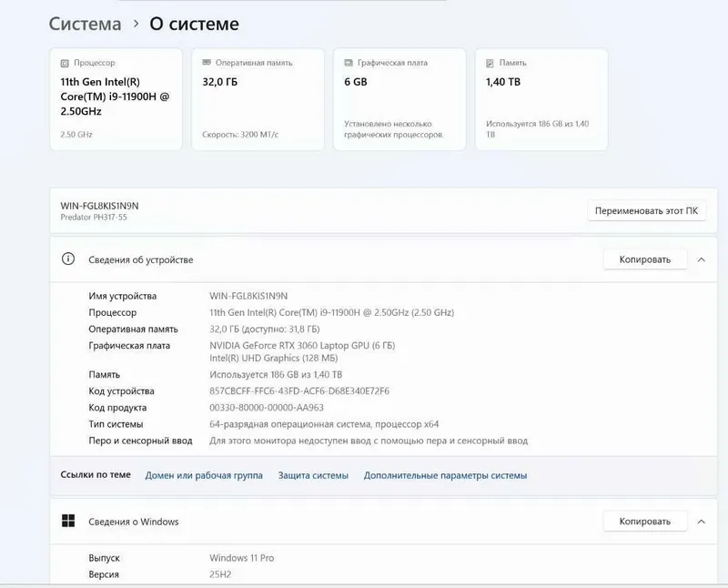728x588 pixels.
Task: Click Используется 186 GB из 1,40 ТВ row value
Action: [x=276, y=375]
